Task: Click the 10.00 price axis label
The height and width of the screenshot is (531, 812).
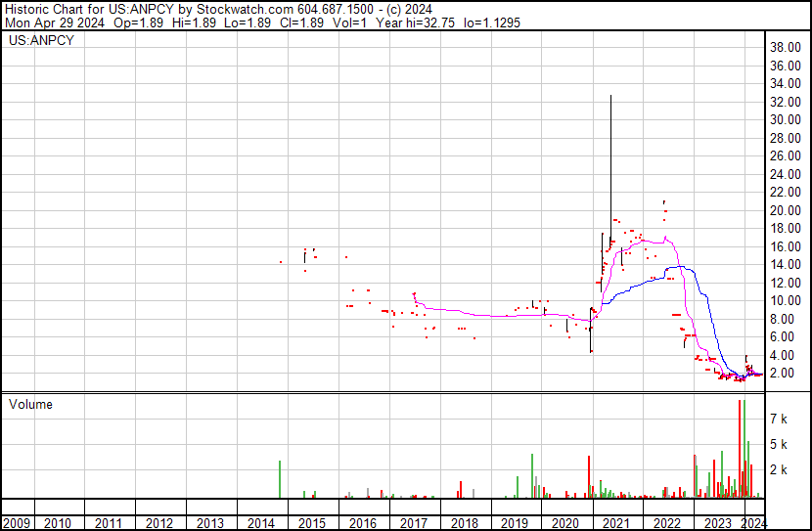Action: [x=786, y=300]
